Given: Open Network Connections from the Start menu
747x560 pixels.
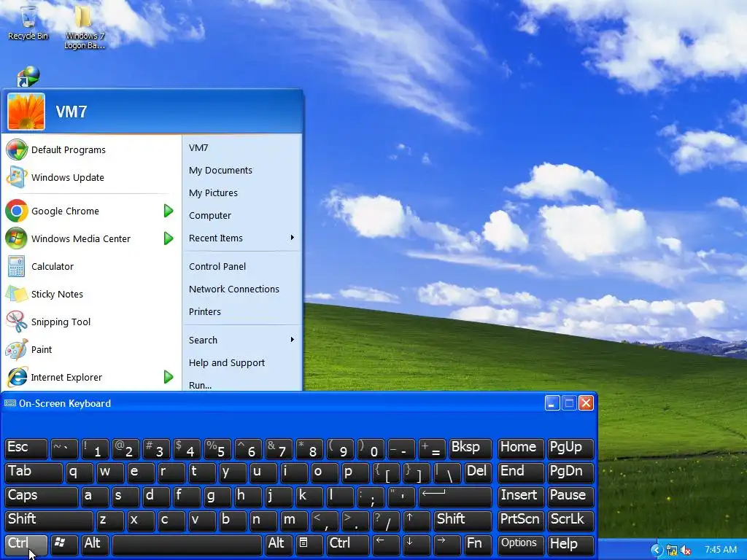Looking at the screenshot, I should (x=242, y=289).
